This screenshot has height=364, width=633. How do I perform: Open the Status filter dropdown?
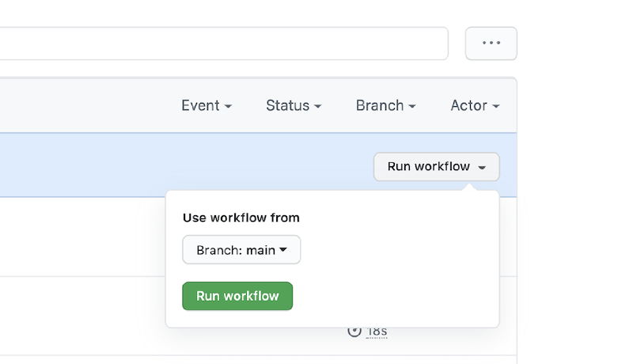293,105
